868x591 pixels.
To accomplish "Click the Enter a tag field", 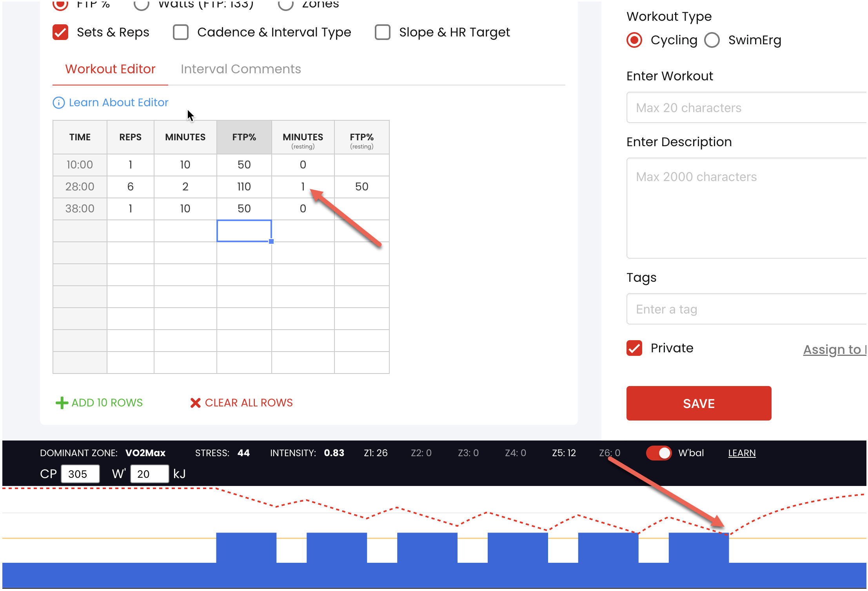I will click(x=746, y=309).
